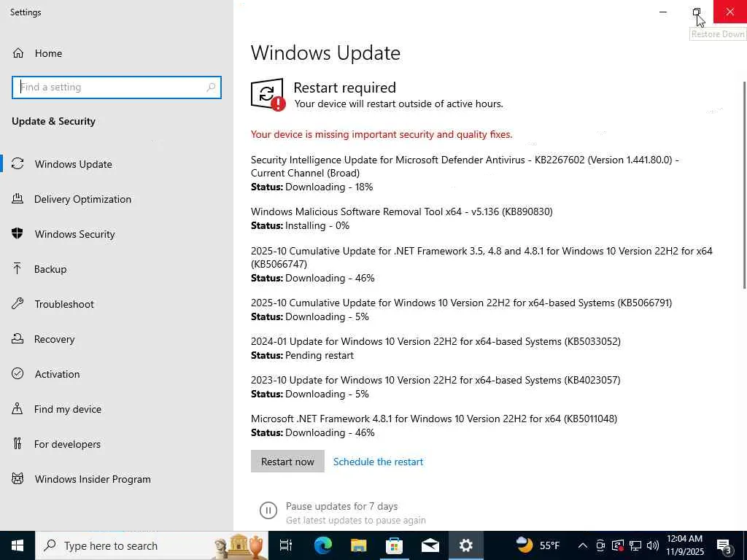Click the Find a setting search field
This screenshot has height=560, width=747.
pyautogui.click(x=116, y=87)
